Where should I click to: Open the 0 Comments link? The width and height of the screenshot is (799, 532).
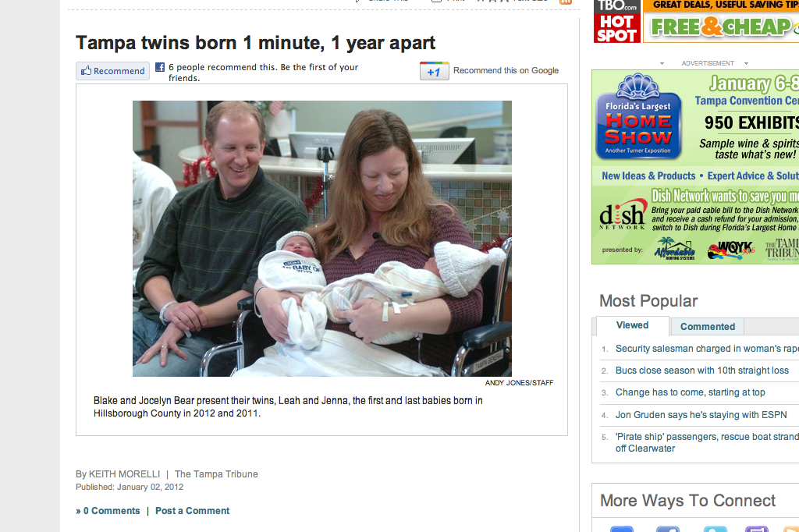pyautogui.click(x=108, y=511)
